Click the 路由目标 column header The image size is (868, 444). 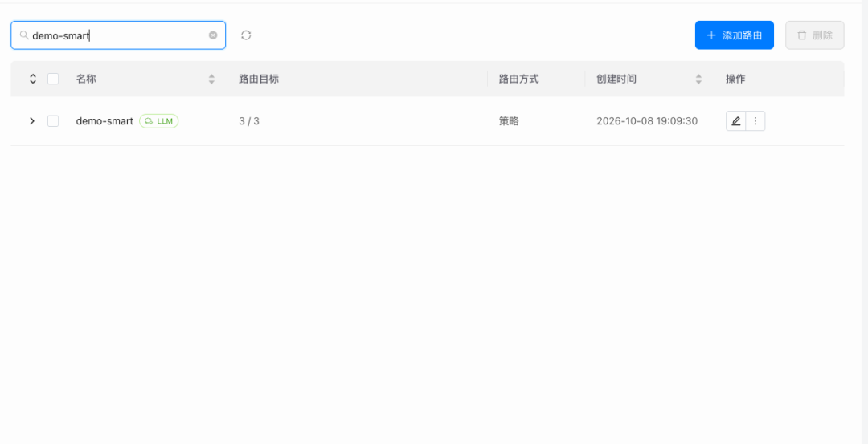(x=259, y=79)
